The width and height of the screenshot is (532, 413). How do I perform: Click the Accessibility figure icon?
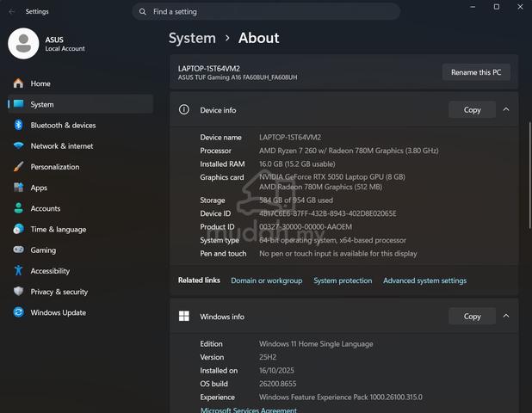(18, 270)
